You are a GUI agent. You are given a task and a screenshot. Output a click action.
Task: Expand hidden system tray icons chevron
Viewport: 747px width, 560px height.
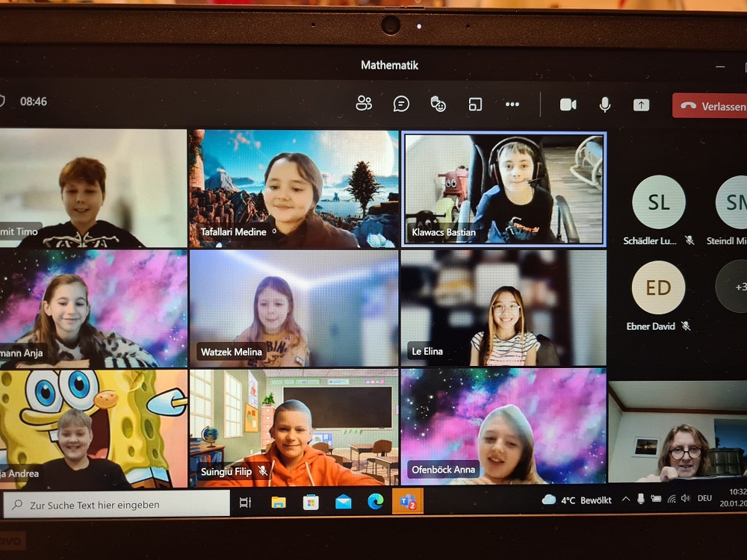(625, 499)
